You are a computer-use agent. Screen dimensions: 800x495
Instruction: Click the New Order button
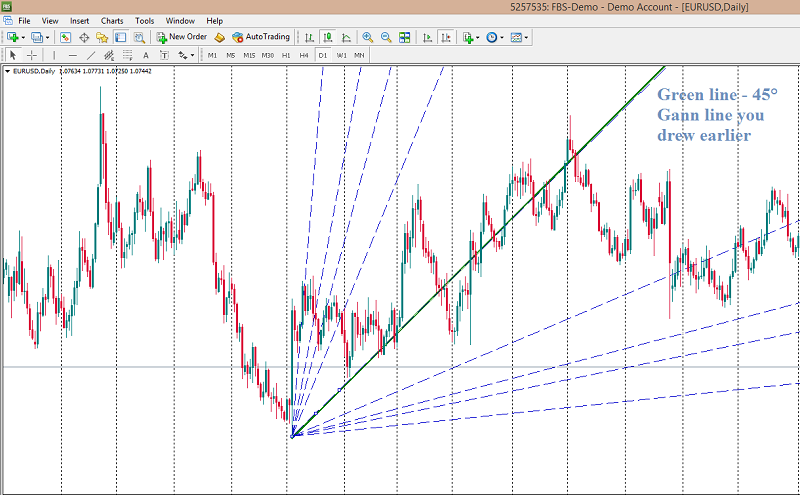[x=180, y=37]
